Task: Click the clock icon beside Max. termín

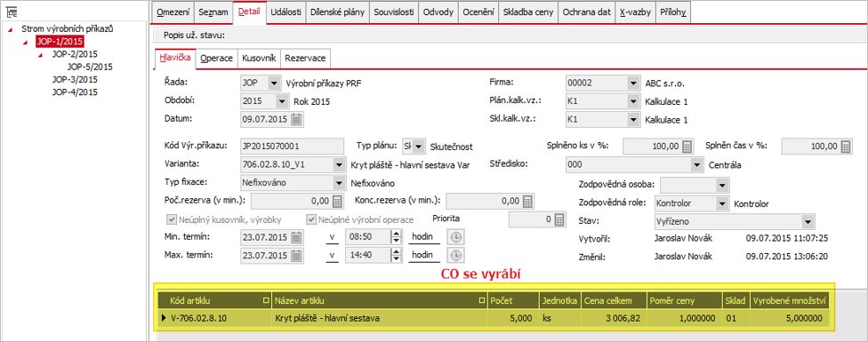Action: tap(457, 256)
